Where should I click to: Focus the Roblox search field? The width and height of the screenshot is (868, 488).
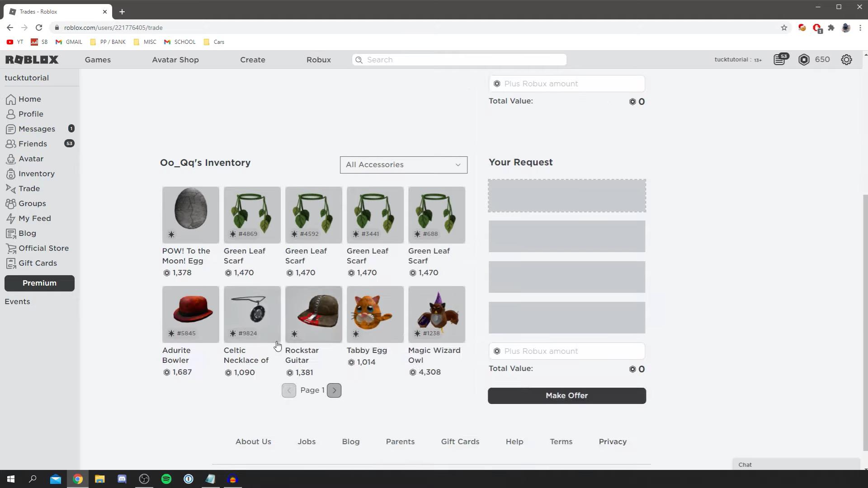coord(459,60)
